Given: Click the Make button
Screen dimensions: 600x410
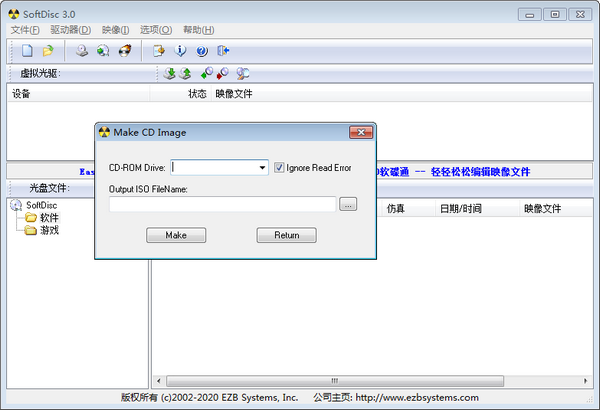Looking at the screenshot, I should [176, 235].
